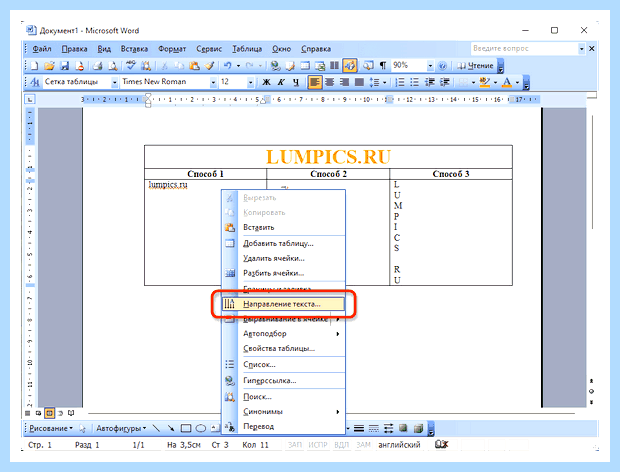Click the bulleted list icon
The image size is (620, 472).
click(414, 82)
